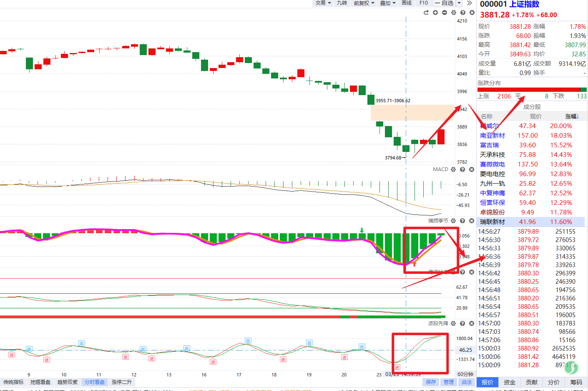Open the 交易 dropdown menu

click(323, 3)
